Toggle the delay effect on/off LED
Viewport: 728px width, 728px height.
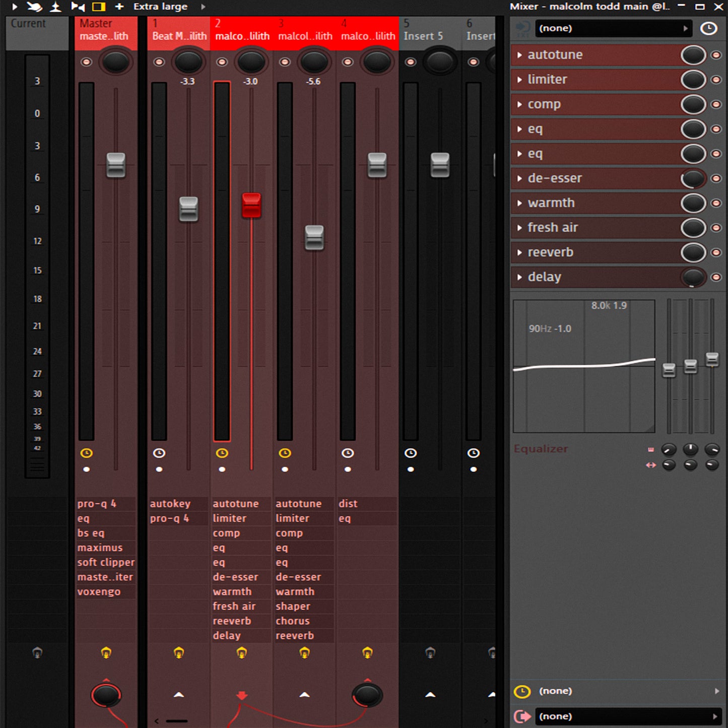coord(716,277)
